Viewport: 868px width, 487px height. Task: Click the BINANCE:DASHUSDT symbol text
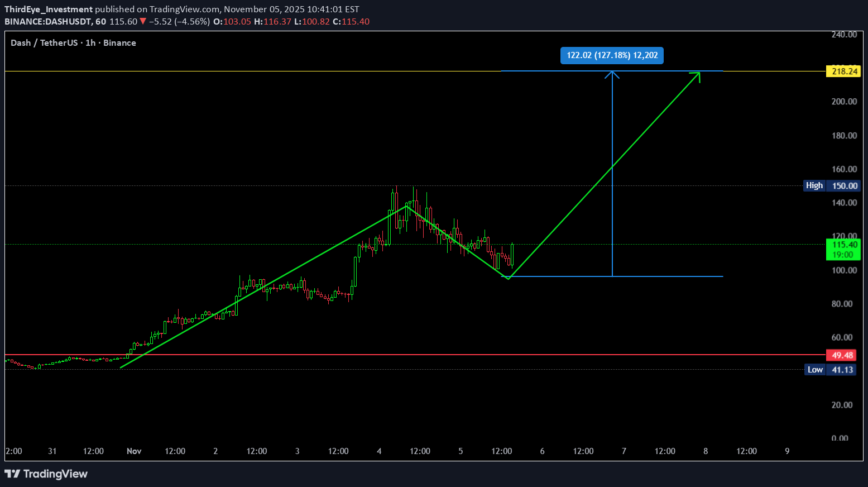coord(47,22)
